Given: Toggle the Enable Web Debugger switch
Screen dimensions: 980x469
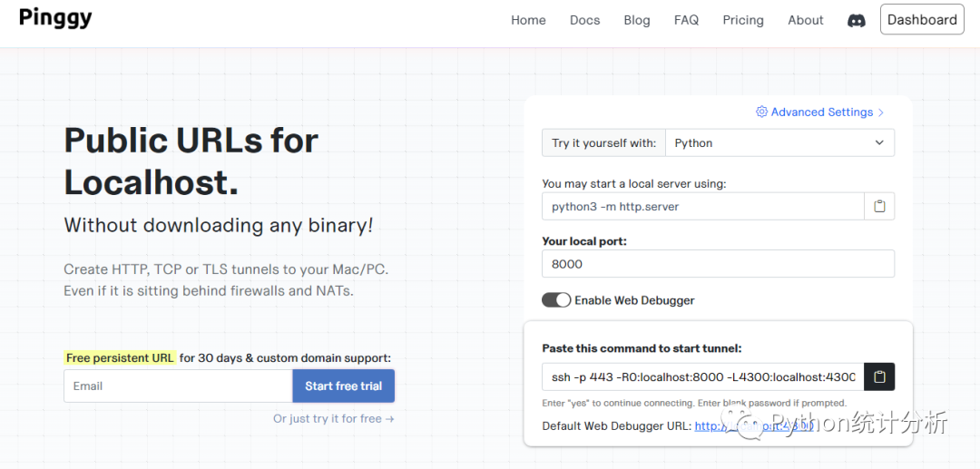Looking at the screenshot, I should (556, 300).
